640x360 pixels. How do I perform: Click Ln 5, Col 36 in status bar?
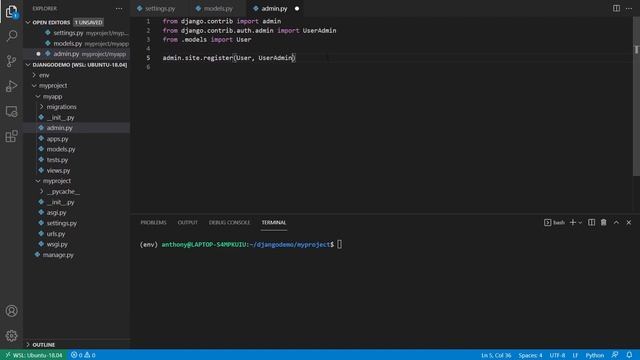[496, 355]
